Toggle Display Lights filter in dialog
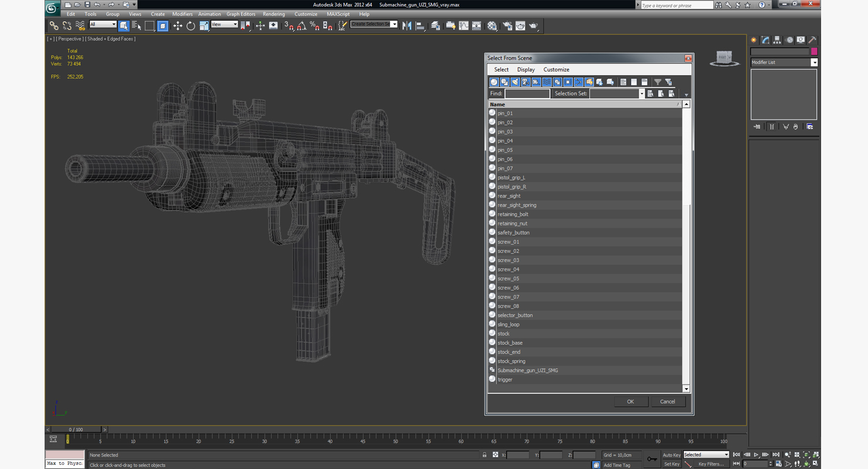 [515, 82]
